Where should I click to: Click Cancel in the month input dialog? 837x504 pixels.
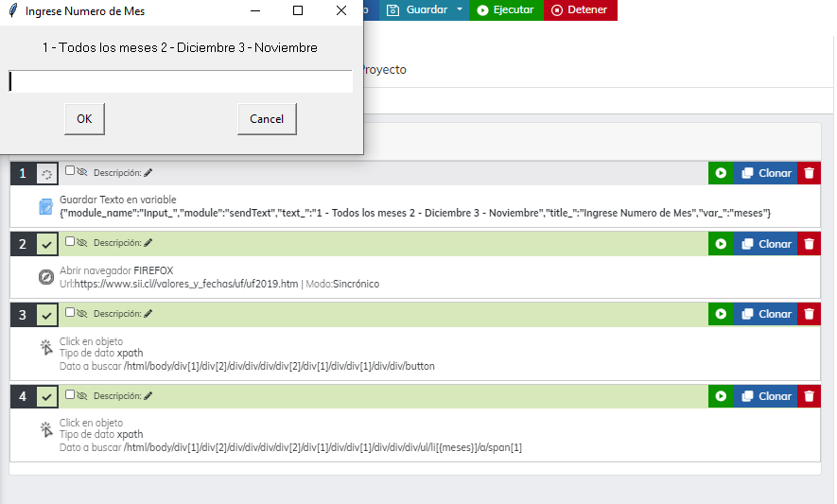267,119
